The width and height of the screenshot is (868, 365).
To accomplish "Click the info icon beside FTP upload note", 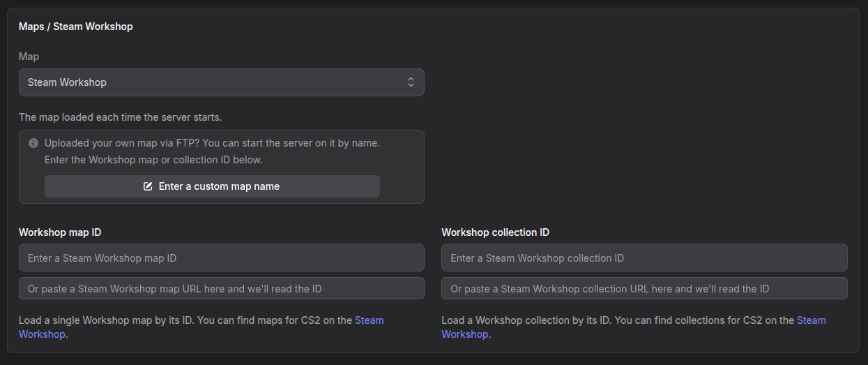I will (33, 143).
